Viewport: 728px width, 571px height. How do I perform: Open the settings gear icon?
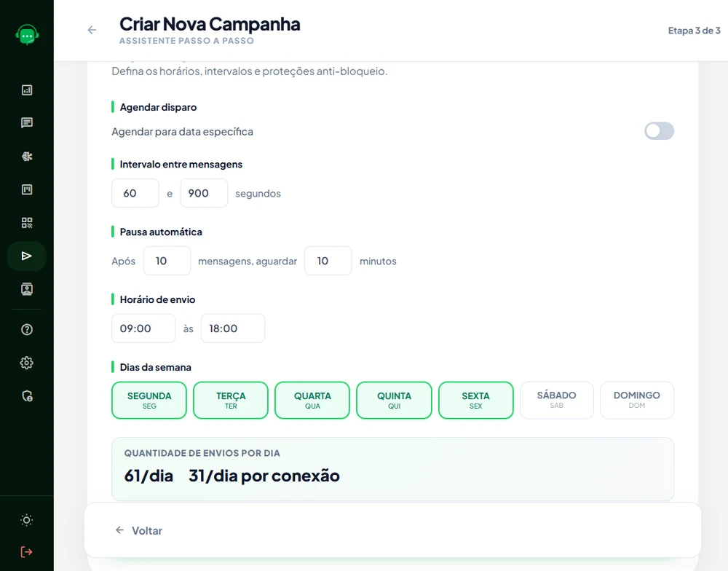click(27, 363)
